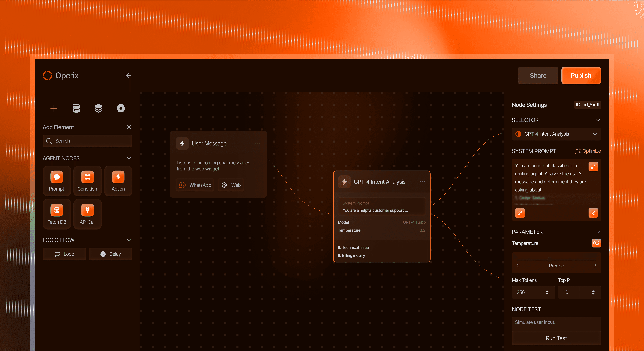Add a Prompt node
644x351 pixels.
pos(57,181)
